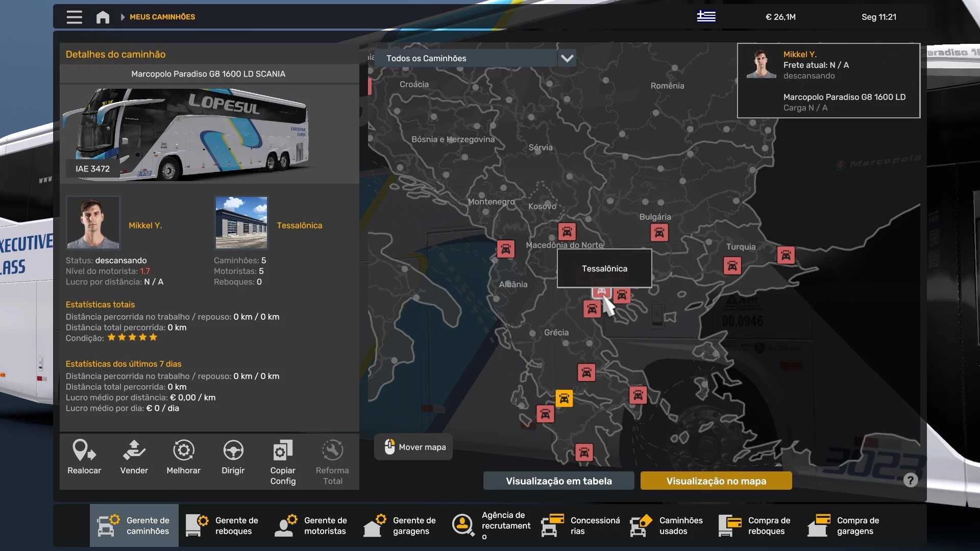Click the Mikkel Y. driver name link
This screenshot has width=980, height=551.
pyautogui.click(x=145, y=226)
